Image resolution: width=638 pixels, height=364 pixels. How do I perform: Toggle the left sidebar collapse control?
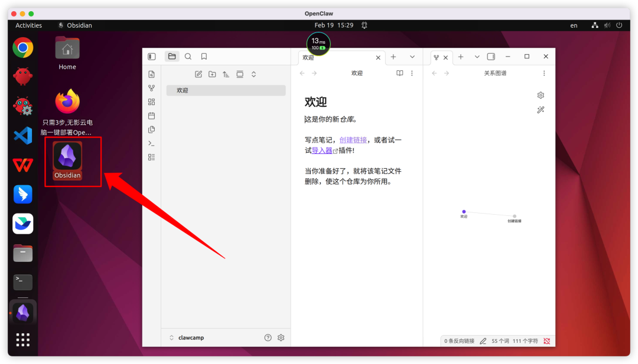(x=151, y=55)
